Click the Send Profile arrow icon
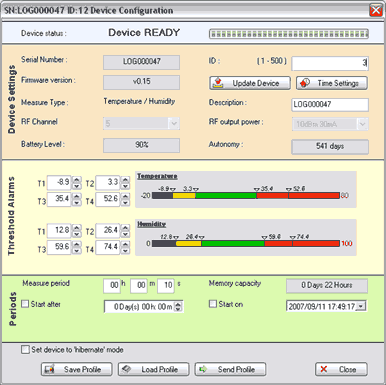The image size is (386, 385). (x=203, y=369)
